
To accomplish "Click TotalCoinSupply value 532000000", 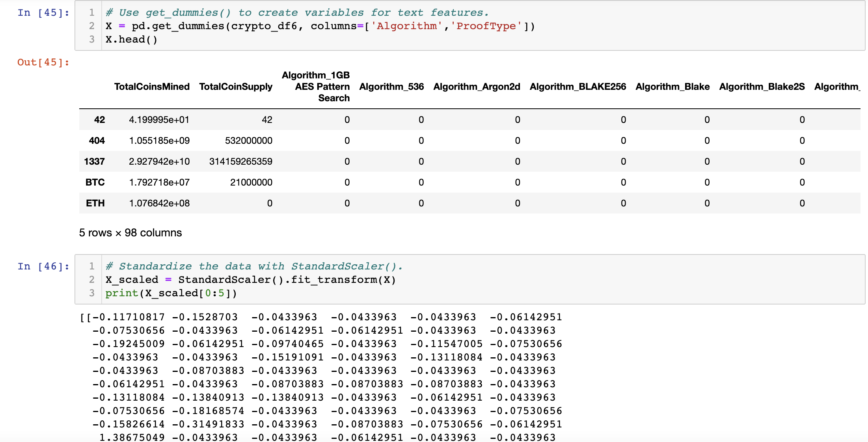I will pos(249,141).
